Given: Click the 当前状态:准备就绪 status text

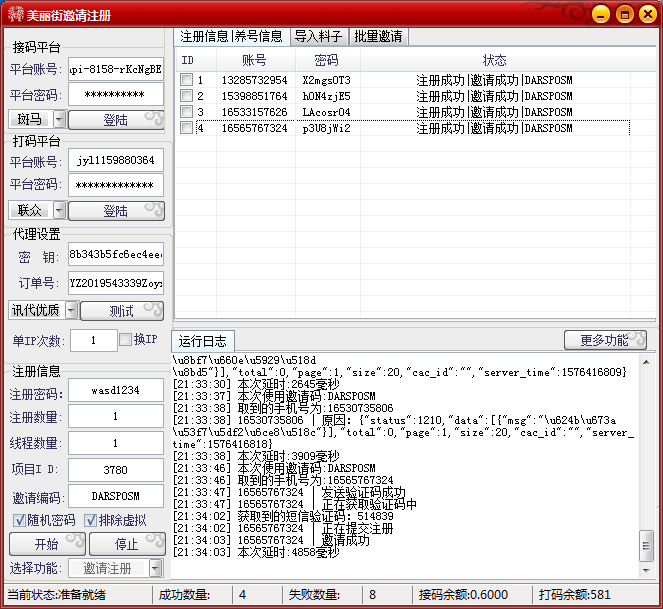Looking at the screenshot, I should point(57,595).
